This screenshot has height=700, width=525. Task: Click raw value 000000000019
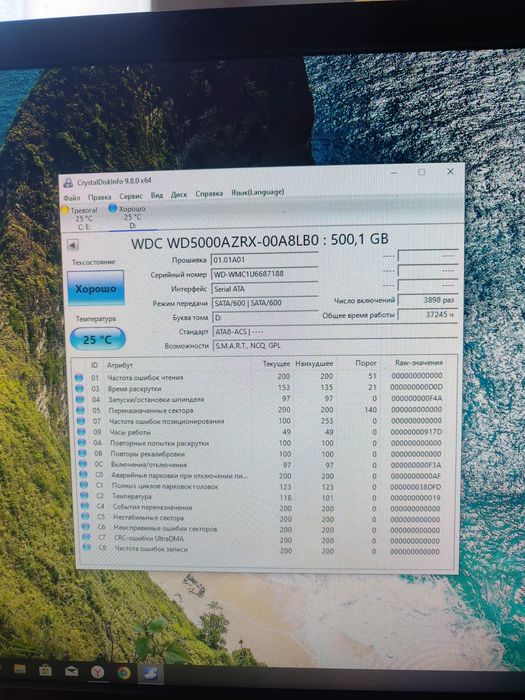point(415,497)
